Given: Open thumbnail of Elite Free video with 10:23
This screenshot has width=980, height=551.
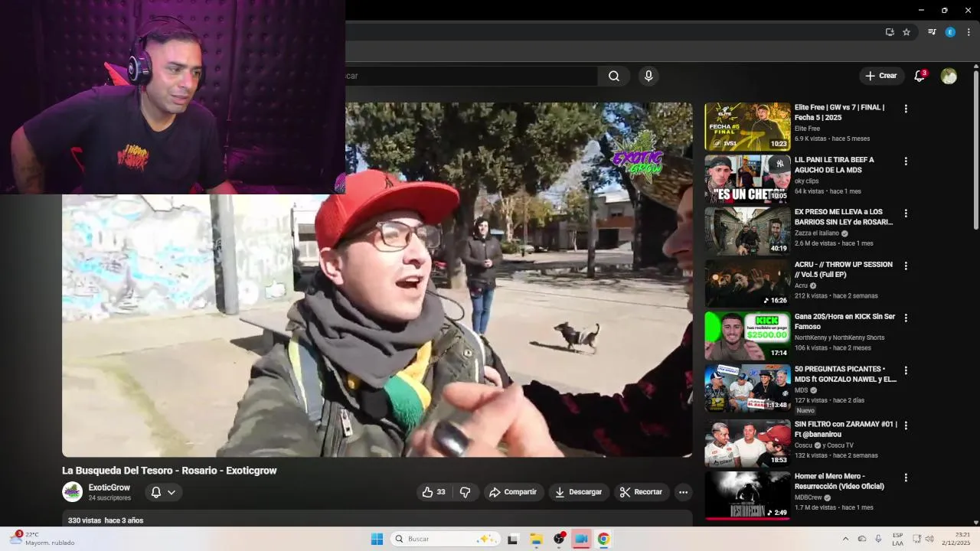Looking at the screenshot, I should pos(747,126).
